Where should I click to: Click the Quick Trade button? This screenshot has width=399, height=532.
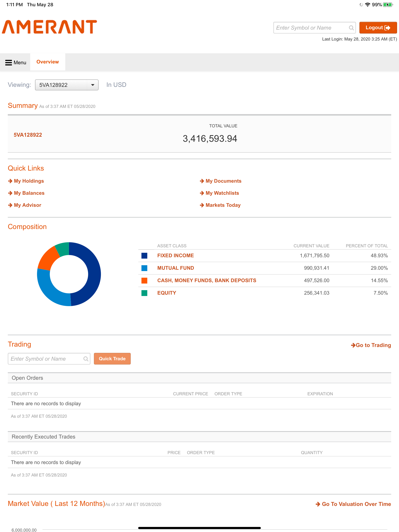coord(112,359)
